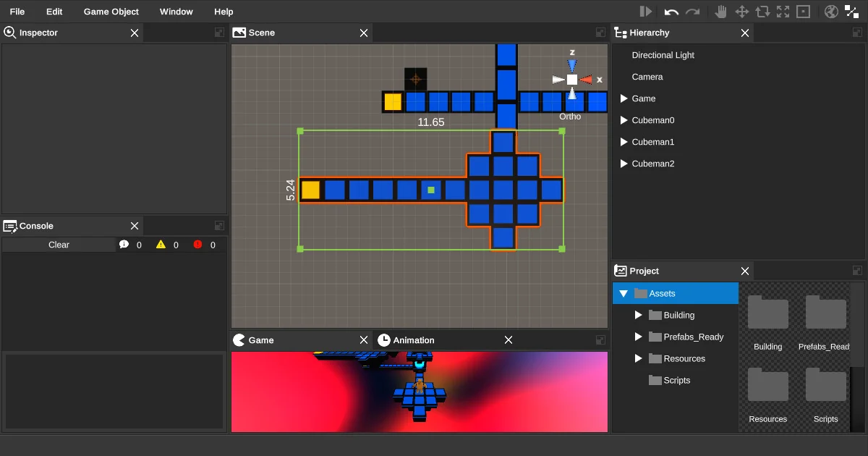Select Directional Light in the Hierarchy
868x456 pixels.
pyautogui.click(x=663, y=55)
